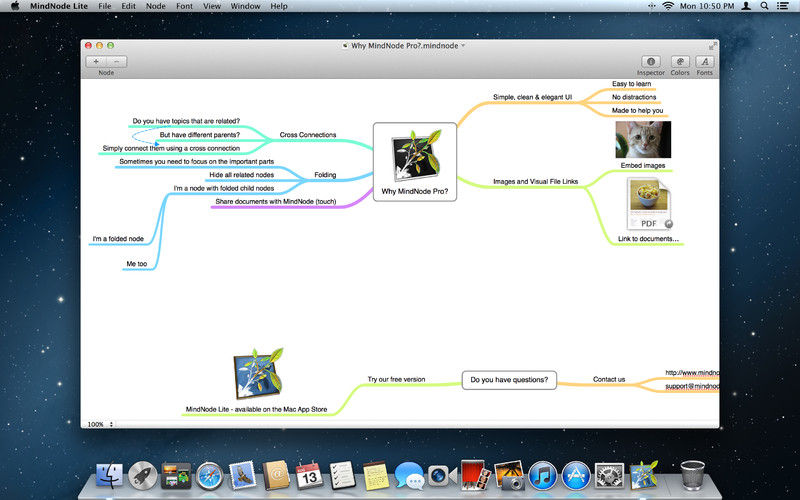Open the Fonts panel
The image size is (800, 500).
pos(705,62)
